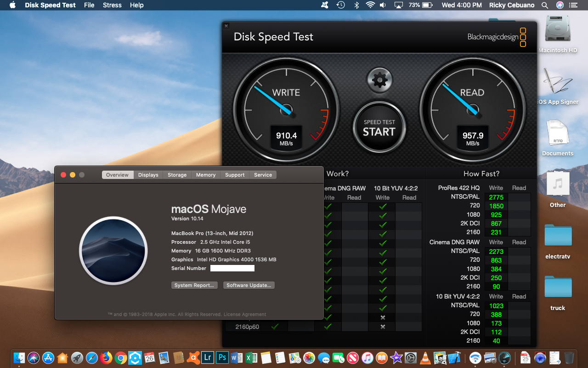
Task: Click Software Update button
Action: coord(249,285)
